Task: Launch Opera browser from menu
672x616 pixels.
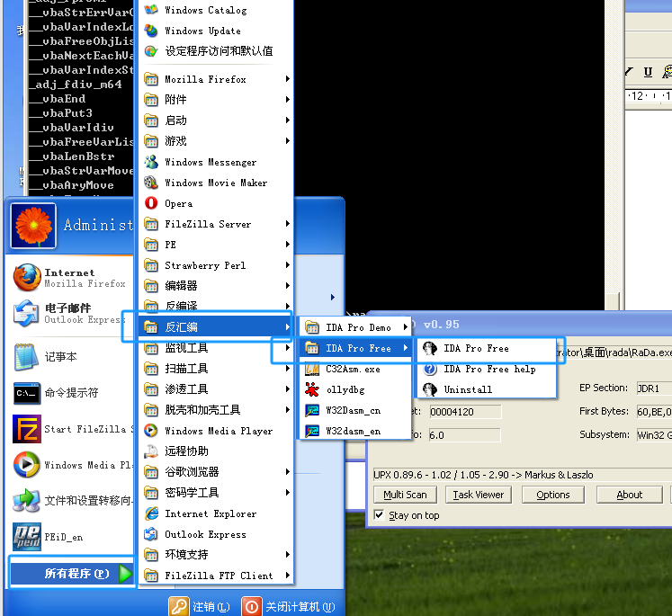Action: point(216,203)
